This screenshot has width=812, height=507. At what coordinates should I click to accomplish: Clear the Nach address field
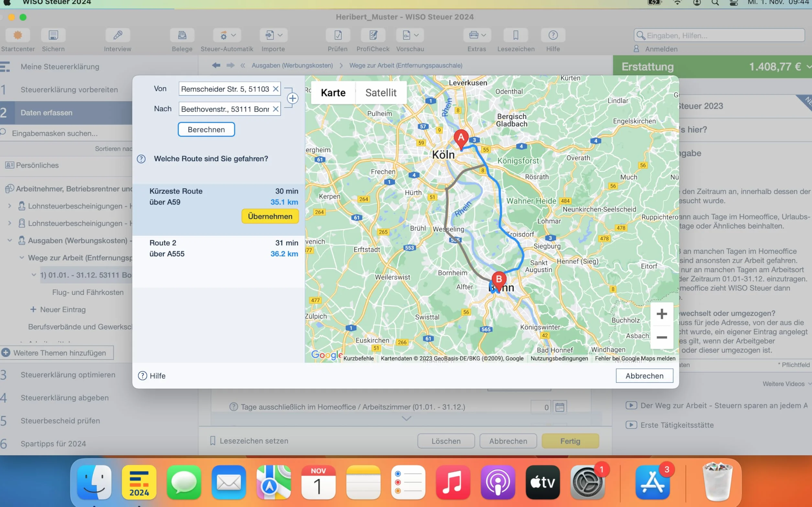(275, 109)
